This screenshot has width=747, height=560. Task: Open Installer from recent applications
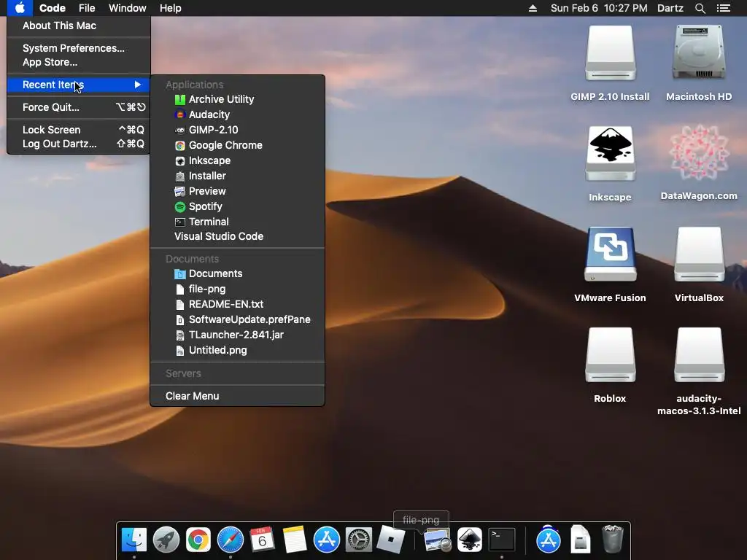pyautogui.click(x=237, y=176)
